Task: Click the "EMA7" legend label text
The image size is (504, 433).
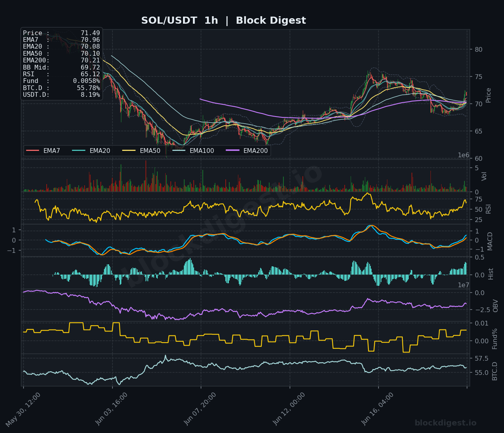Action: (x=52, y=151)
